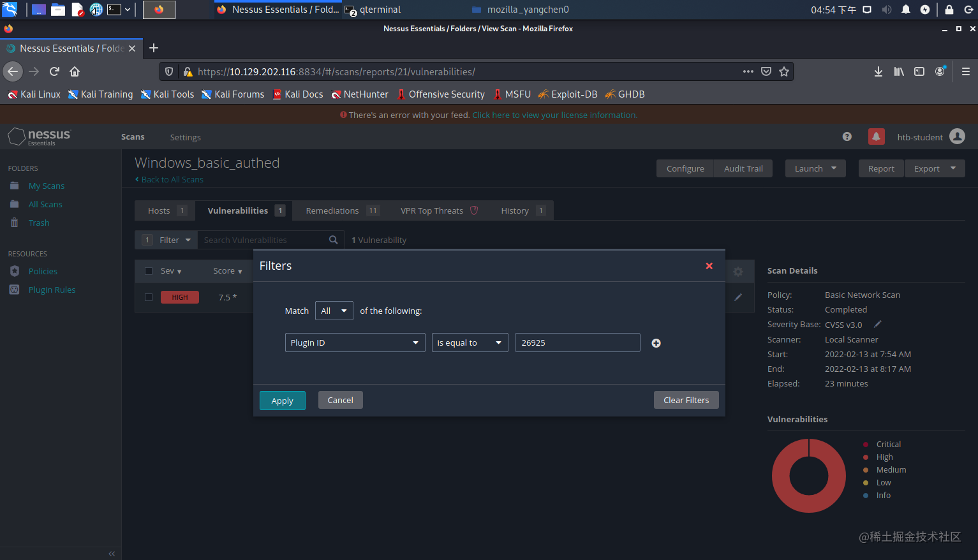Viewport: 978px width, 560px height.
Task: Switch to the Hosts tab
Action: pos(167,210)
